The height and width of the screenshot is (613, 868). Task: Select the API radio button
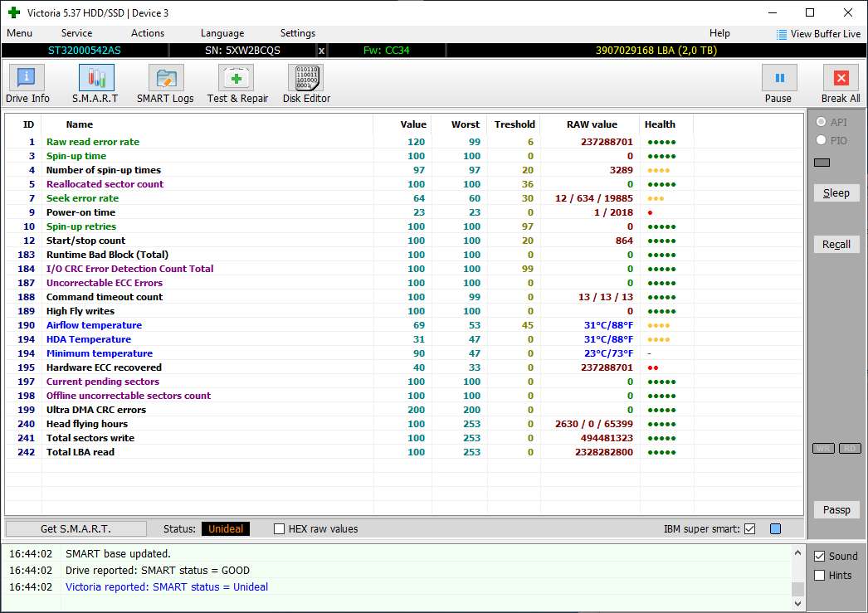[x=822, y=124]
